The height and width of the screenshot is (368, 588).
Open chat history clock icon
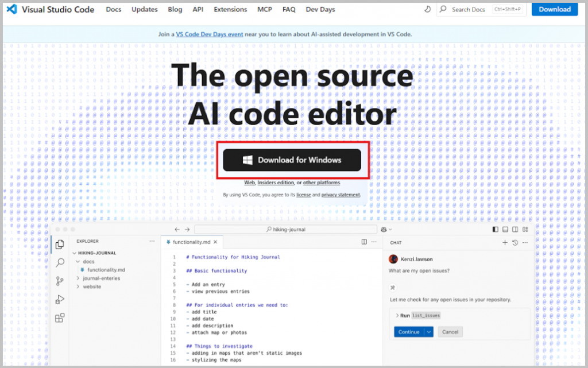coord(515,242)
